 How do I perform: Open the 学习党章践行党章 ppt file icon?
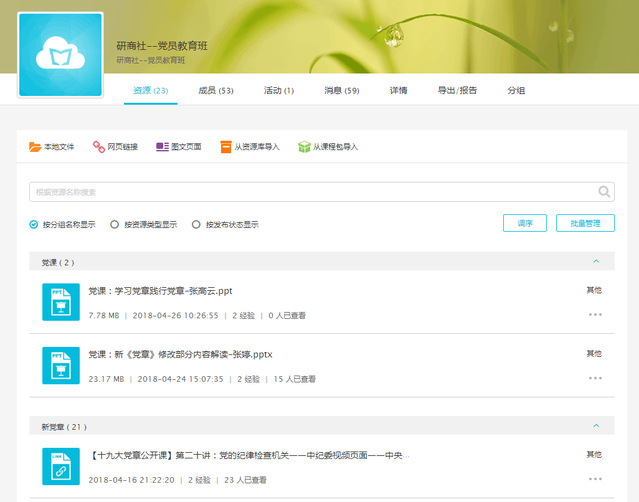click(x=60, y=302)
